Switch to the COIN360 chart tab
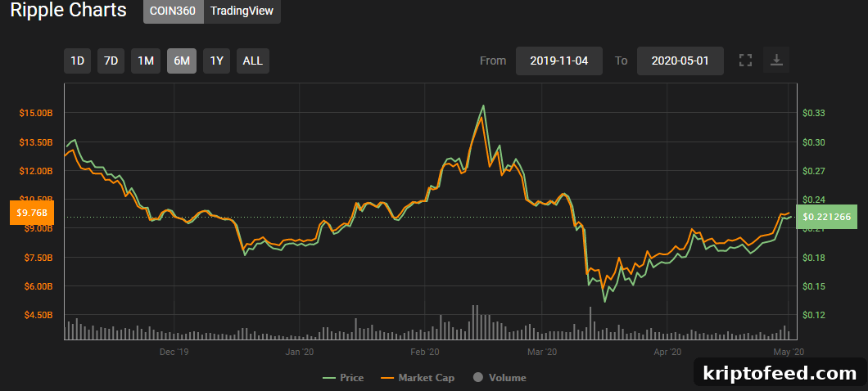The width and height of the screenshot is (868, 391). 174,11
